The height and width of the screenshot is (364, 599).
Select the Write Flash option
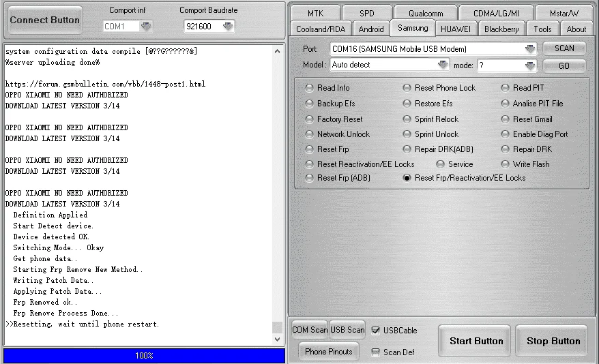(525, 164)
